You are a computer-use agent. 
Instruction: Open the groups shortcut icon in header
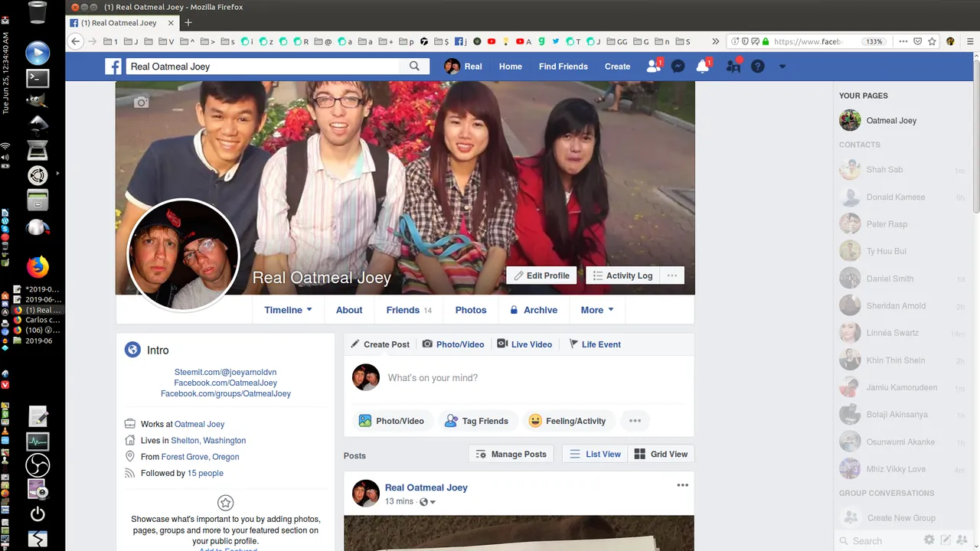(x=733, y=67)
